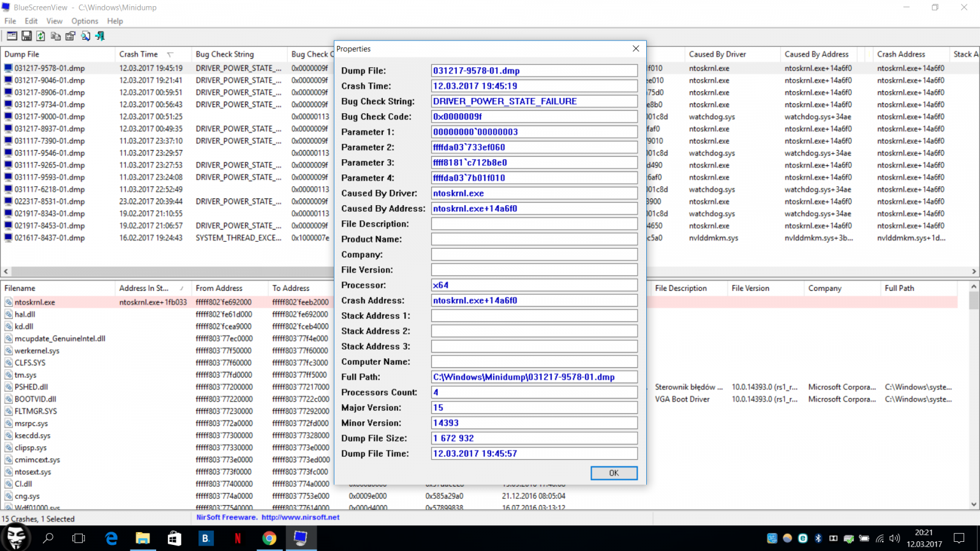Click nvlddmkm.sys in Caused By Driver column

click(x=713, y=238)
